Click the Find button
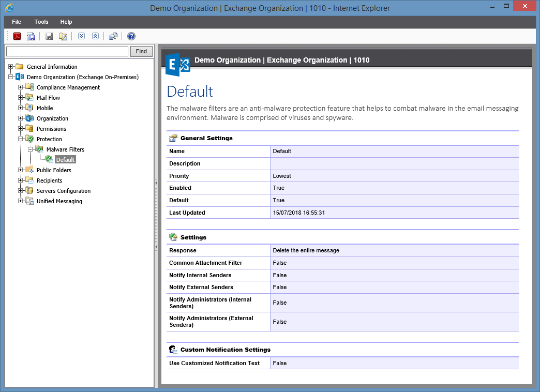The height and width of the screenshot is (392, 540). pos(141,51)
